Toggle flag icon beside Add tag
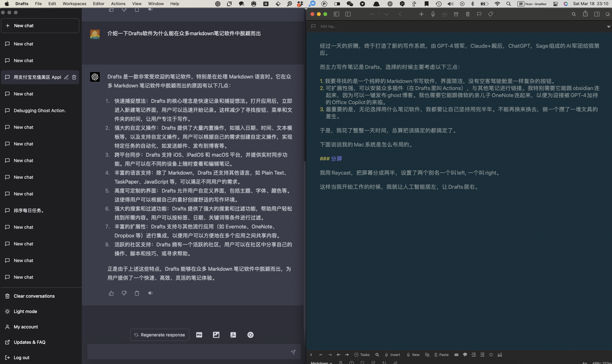This screenshot has width=612, height=364. 313,26
